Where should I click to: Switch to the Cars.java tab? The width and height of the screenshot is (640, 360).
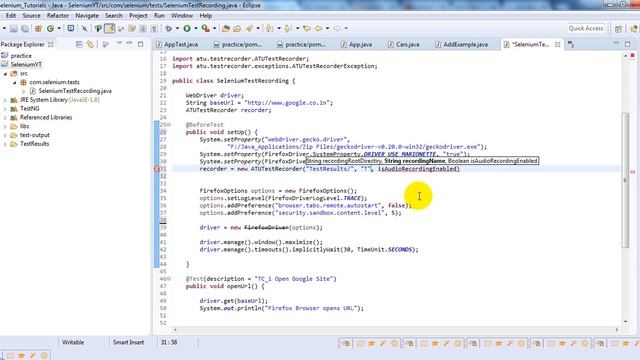(403, 44)
